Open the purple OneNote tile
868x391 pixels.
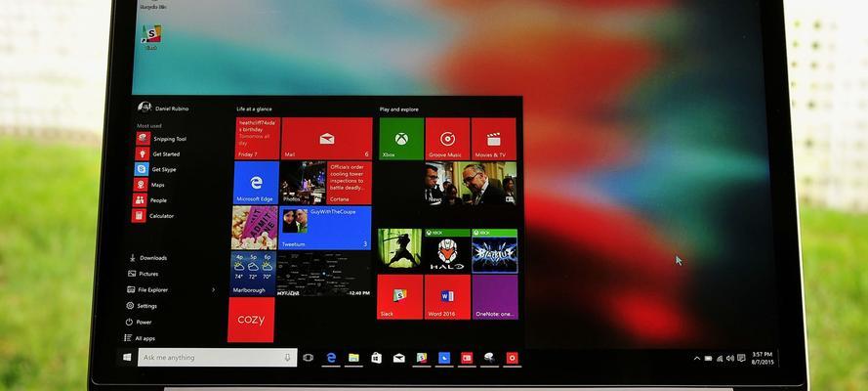(495, 297)
